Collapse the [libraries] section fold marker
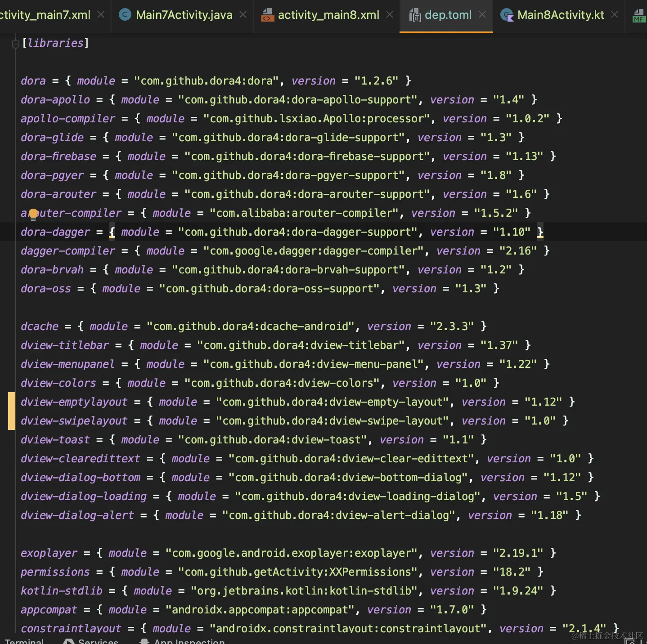The height and width of the screenshot is (644, 647). tap(15, 44)
